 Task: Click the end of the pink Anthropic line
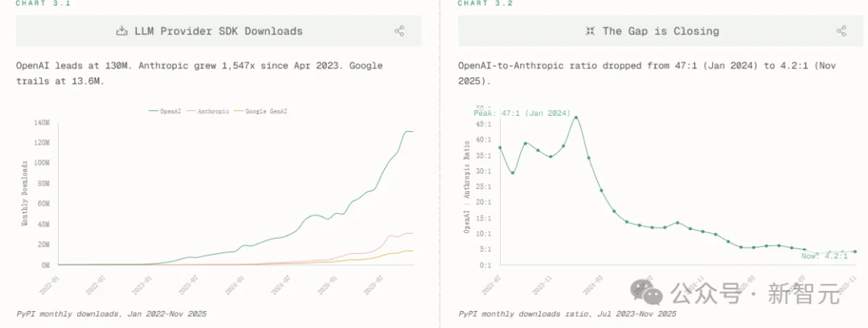click(412, 233)
